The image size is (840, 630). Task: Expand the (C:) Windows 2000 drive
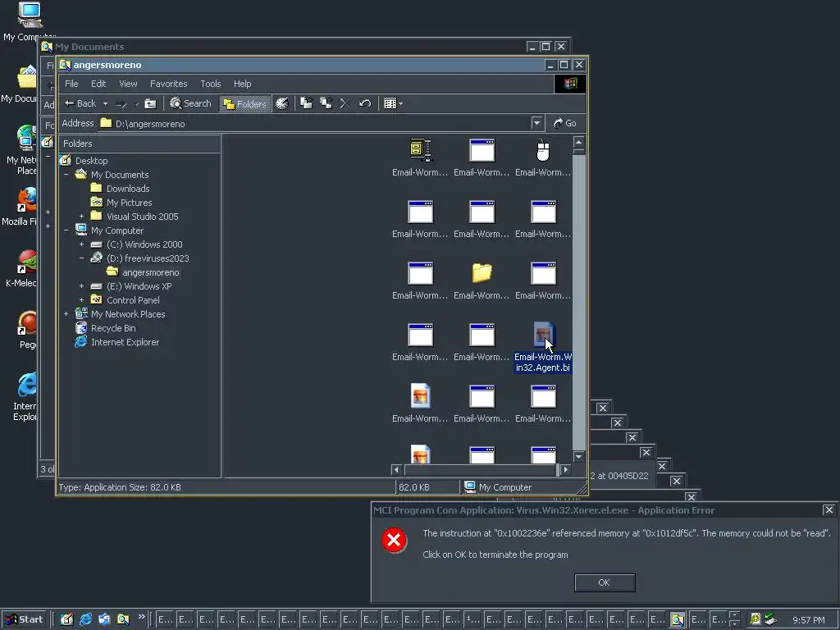pyautogui.click(x=81, y=244)
